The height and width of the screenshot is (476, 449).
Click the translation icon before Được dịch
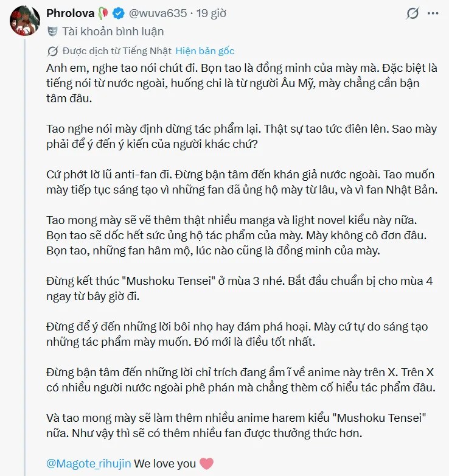click(52, 51)
